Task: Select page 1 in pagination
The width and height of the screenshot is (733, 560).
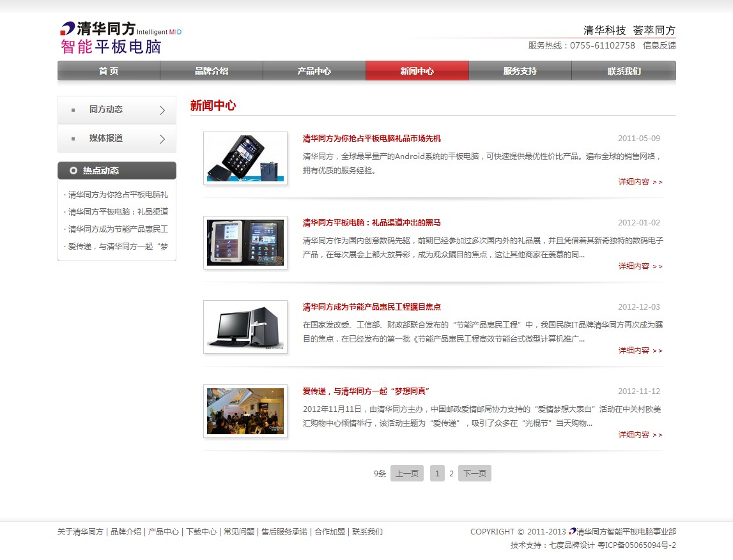Action: (x=437, y=473)
